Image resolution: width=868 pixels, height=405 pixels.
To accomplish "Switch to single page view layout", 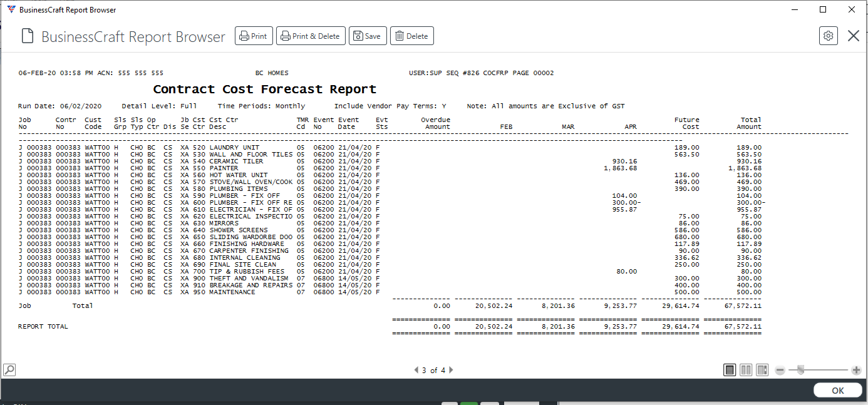I will pos(730,370).
